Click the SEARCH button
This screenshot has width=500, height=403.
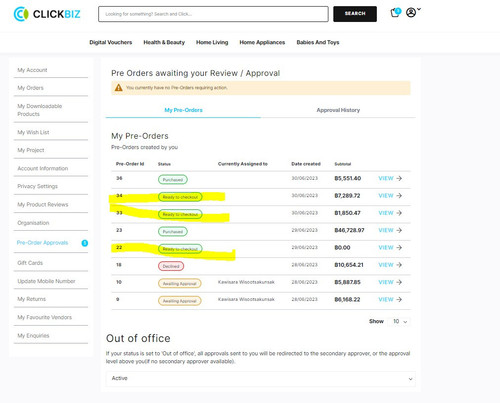coord(355,14)
